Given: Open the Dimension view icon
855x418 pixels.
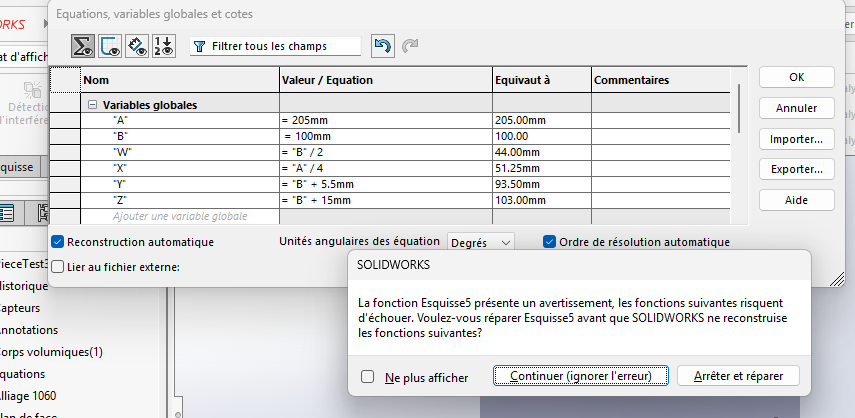Looking at the screenshot, I should pos(138,46).
